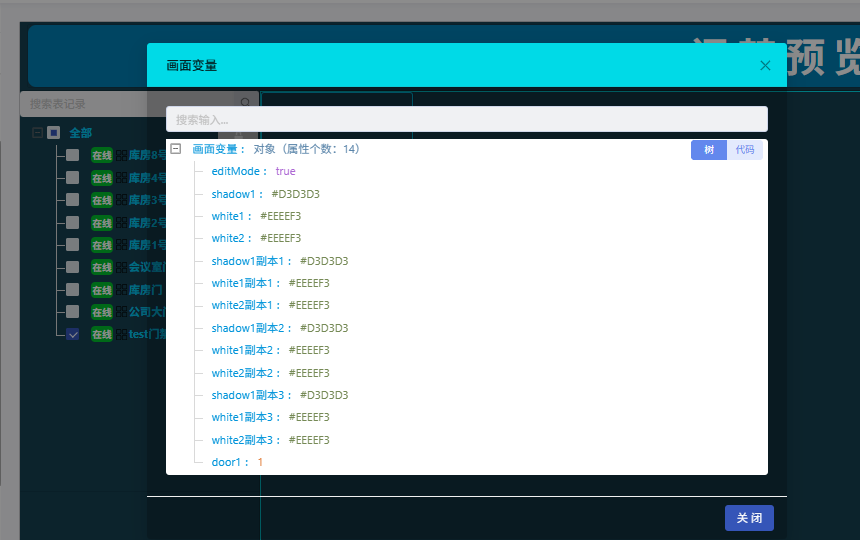The height and width of the screenshot is (540, 860).
Task: Check the 库房2号 checkbox
Action: point(72,223)
